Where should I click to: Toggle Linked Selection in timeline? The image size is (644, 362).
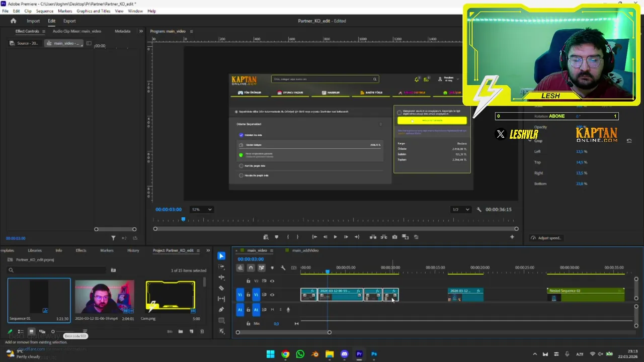point(261,267)
